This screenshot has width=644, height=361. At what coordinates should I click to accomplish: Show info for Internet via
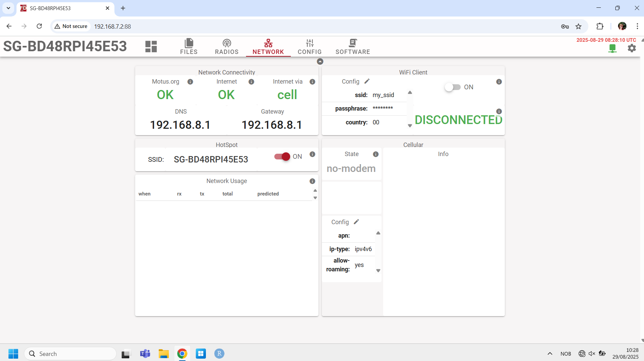tap(312, 82)
